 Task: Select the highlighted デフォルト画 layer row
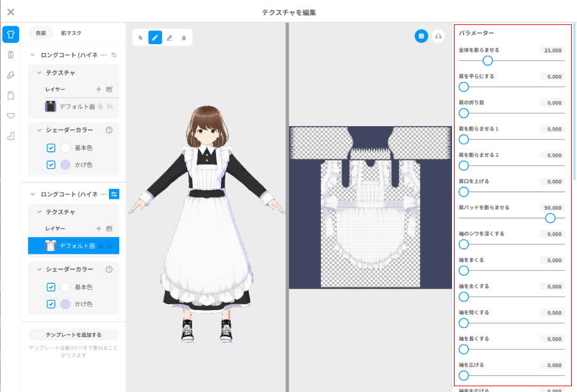coord(74,246)
